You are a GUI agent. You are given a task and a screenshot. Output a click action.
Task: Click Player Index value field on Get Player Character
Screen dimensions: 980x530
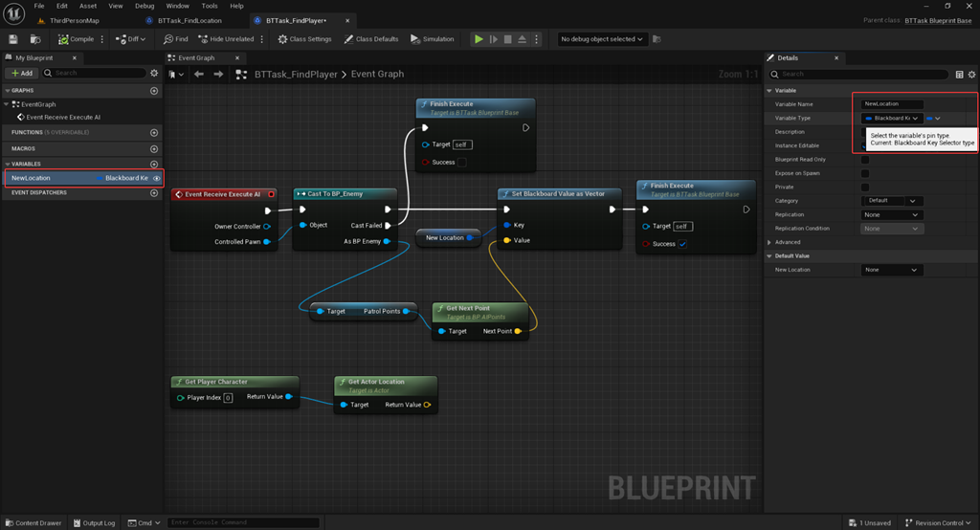(x=228, y=398)
